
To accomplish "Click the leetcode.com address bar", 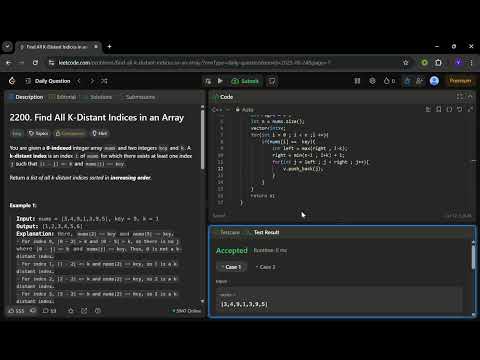I will 194,62.
